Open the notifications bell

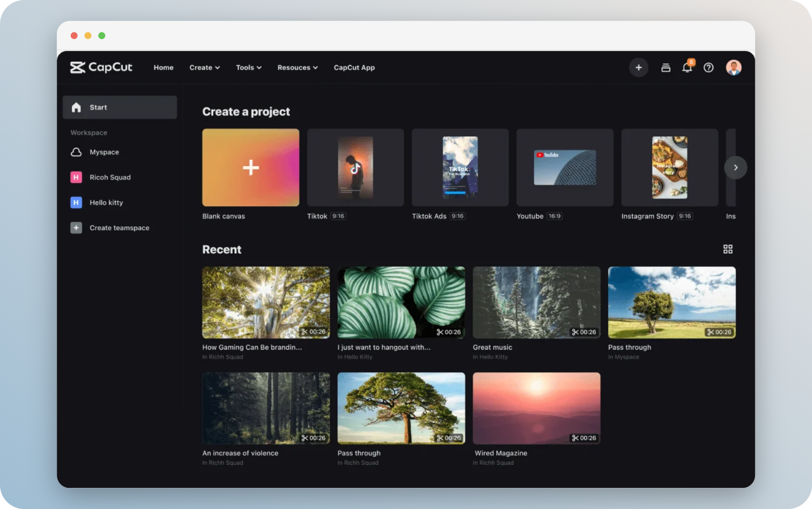tap(687, 67)
